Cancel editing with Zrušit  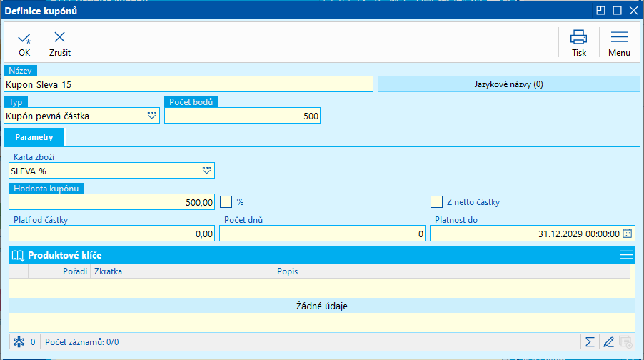point(59,44)
